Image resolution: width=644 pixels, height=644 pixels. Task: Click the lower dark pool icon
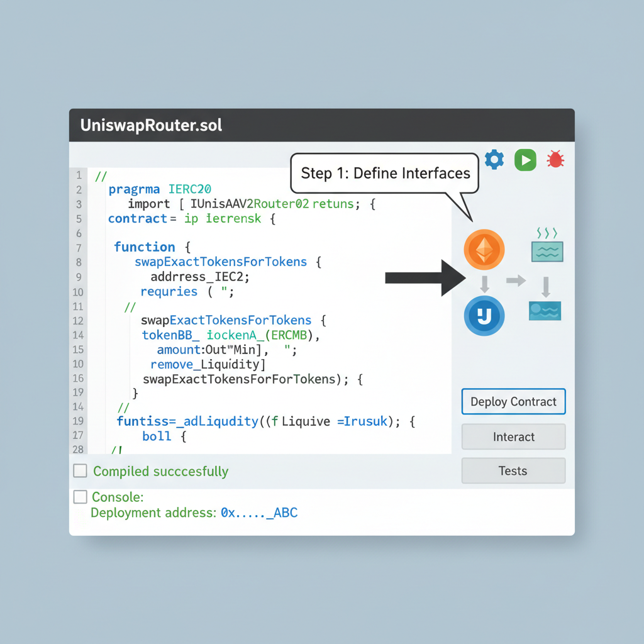tap(545, 311)
